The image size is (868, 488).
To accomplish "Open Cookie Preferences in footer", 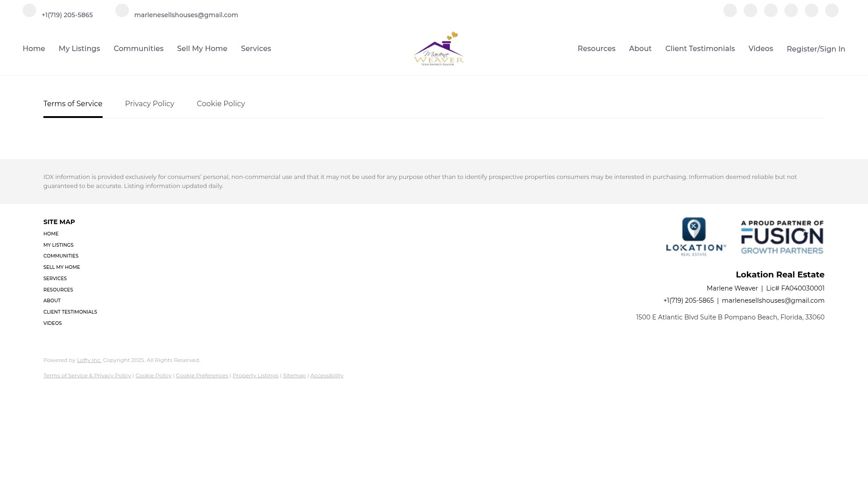I will tap(202, 375).
